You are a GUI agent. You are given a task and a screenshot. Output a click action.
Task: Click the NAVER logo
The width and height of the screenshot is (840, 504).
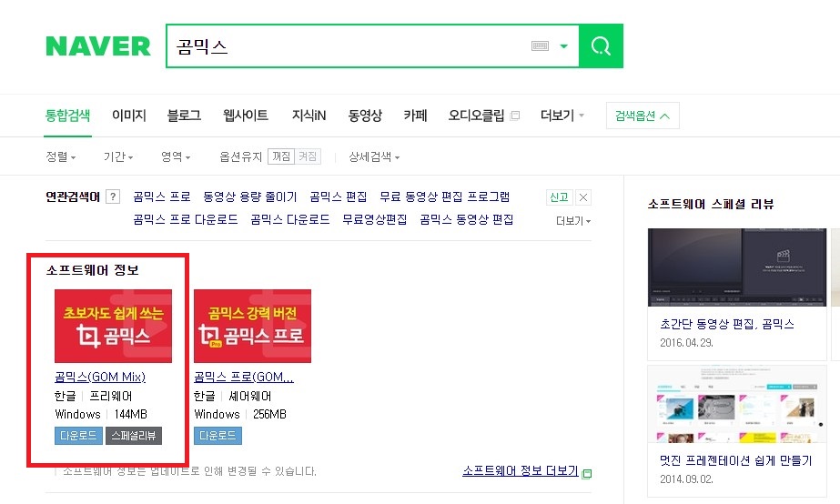[98, 46]
